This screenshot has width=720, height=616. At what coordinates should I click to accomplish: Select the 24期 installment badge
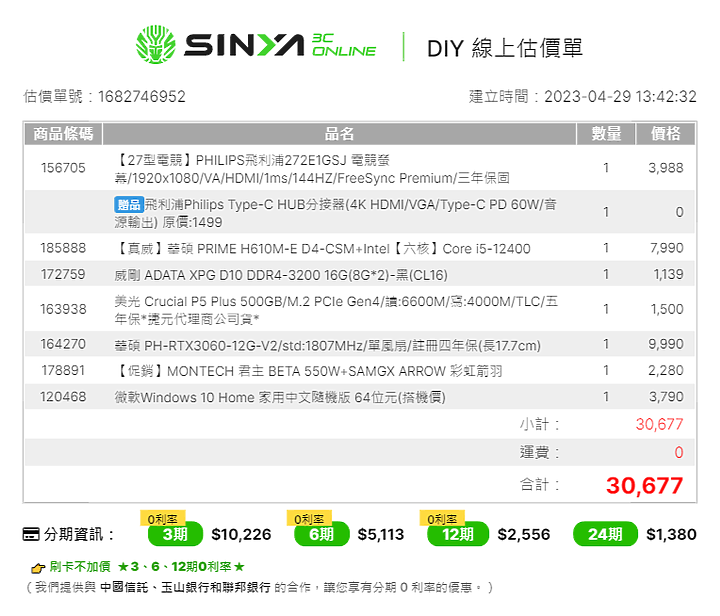605,534
